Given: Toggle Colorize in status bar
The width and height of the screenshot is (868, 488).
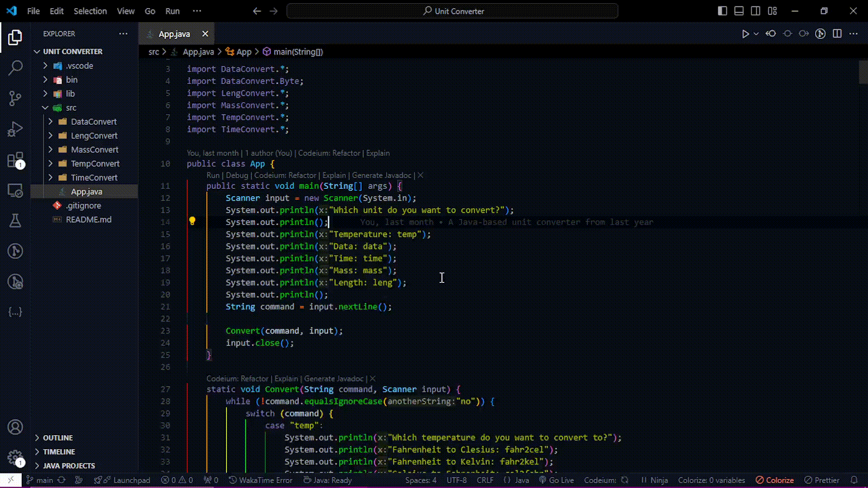Looking at the screenshot, I should tap(775, 480).
